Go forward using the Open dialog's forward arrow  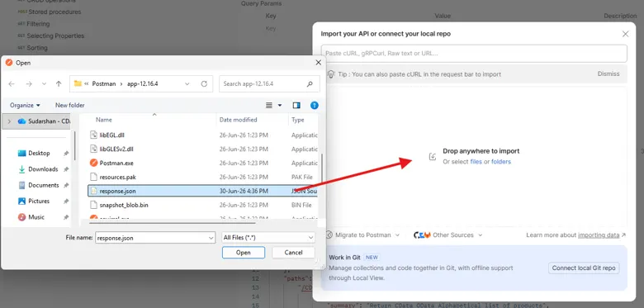(x=29, y=83)
